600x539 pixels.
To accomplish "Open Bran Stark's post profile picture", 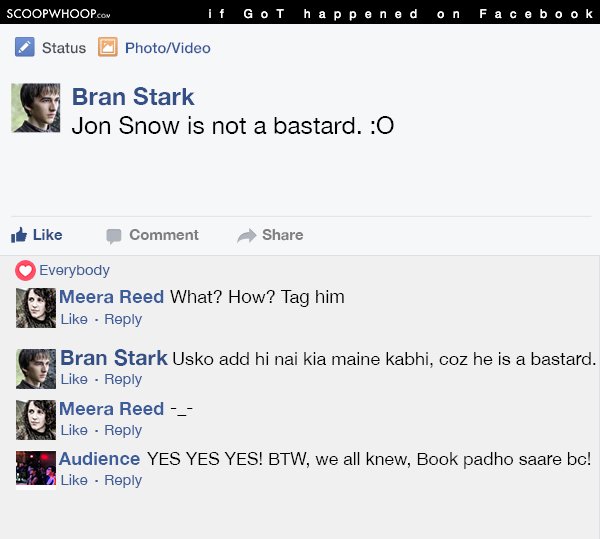I will 36,108.
